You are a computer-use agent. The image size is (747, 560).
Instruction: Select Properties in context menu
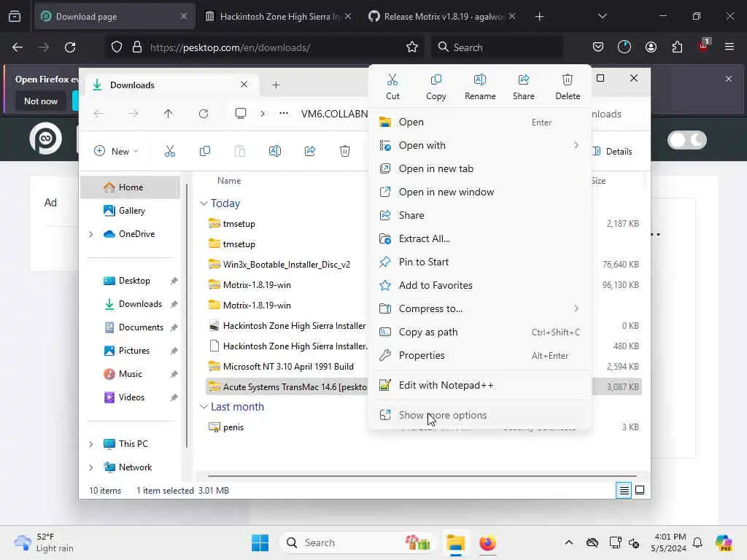480,355
